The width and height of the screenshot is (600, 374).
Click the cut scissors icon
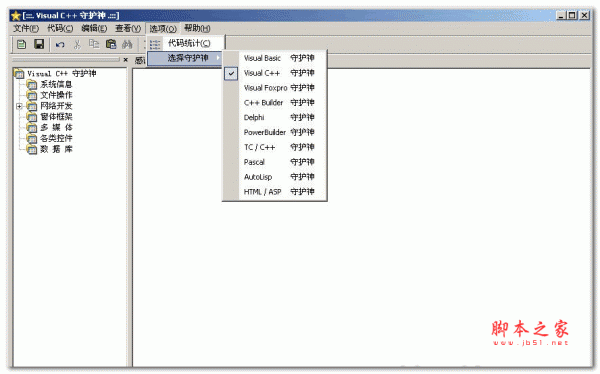pyautogui.click(x=77, y=44)
